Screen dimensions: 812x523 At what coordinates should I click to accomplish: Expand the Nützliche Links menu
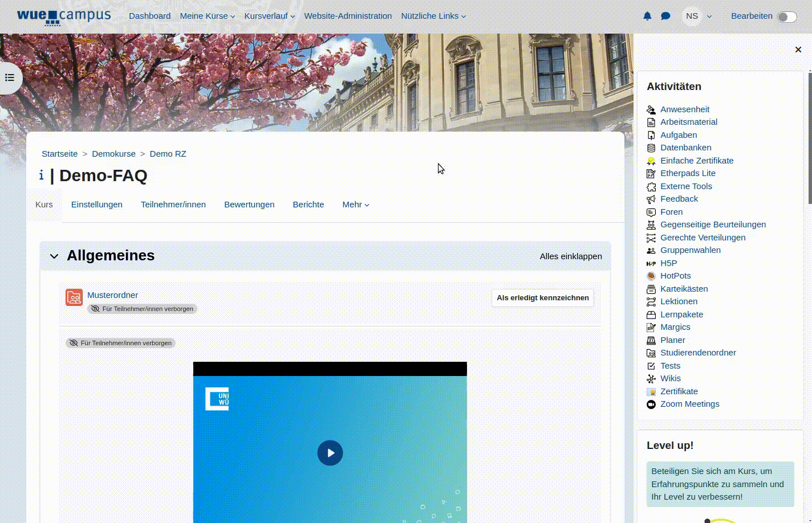pos(433,16)
